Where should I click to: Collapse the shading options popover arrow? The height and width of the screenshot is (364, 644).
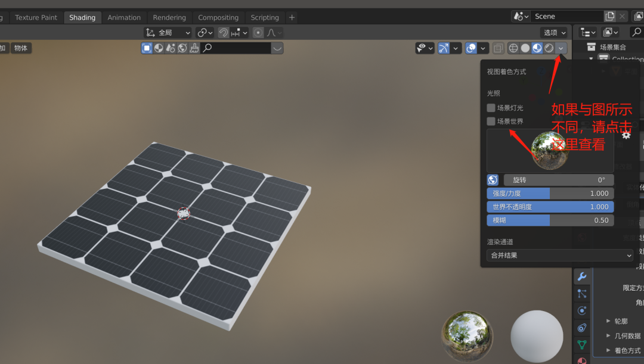tap(561, 48)
